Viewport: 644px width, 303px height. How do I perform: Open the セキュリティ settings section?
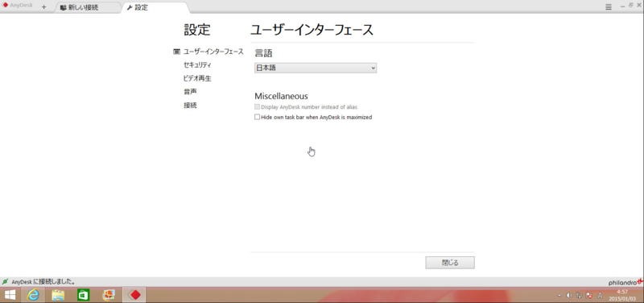coord(197,65)
